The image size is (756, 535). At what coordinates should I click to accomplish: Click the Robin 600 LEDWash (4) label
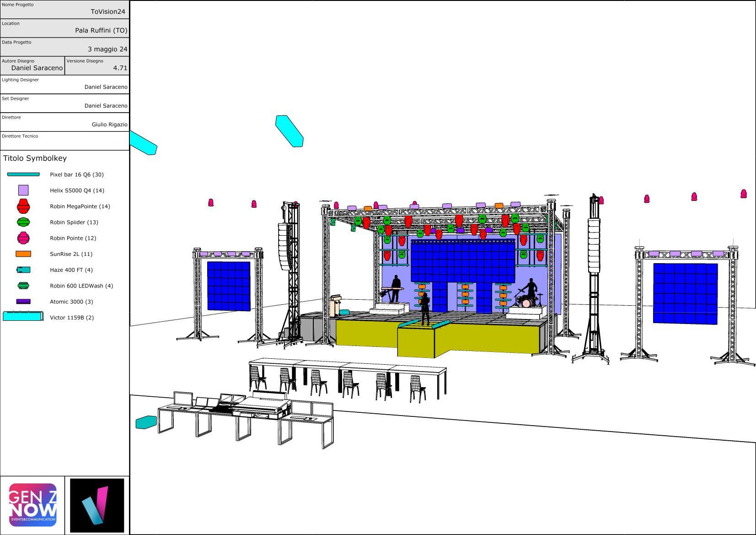click(x=81, y=286)
